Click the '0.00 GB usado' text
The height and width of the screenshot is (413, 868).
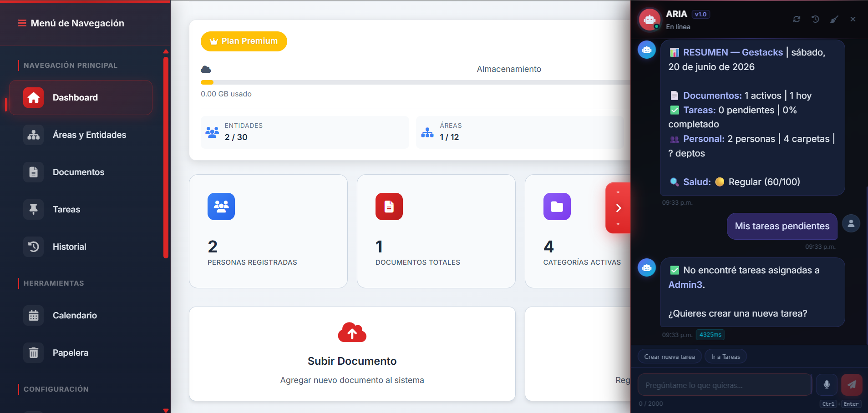click(226, 94)
